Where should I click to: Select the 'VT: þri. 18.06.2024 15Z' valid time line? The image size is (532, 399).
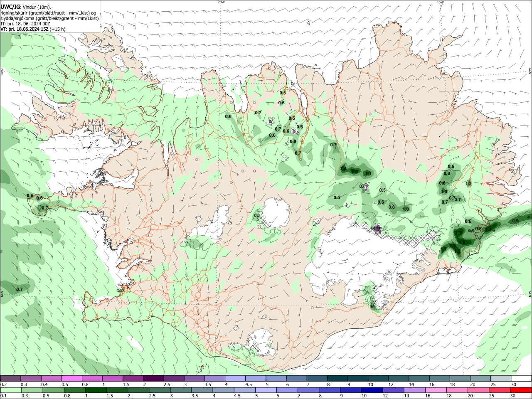tap(25, 29)
